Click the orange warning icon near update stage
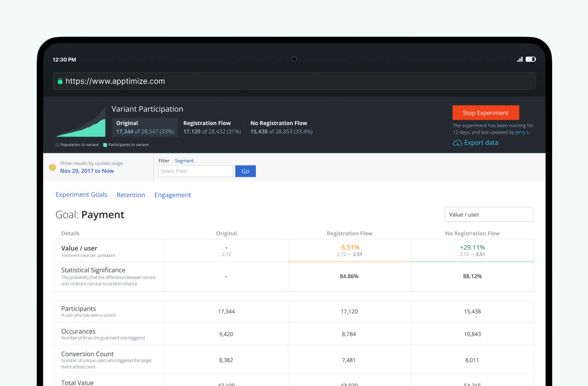The width and height of the screenshot is (588, 386). [52, 167]
